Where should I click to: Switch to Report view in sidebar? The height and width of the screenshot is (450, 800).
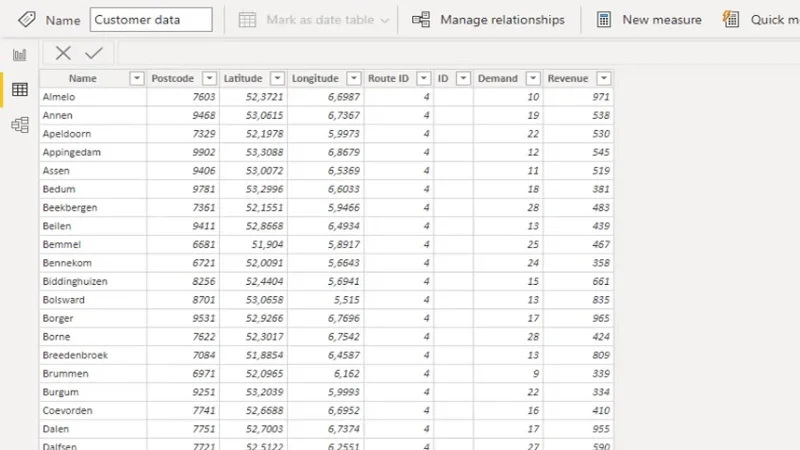tap(20, 55)
